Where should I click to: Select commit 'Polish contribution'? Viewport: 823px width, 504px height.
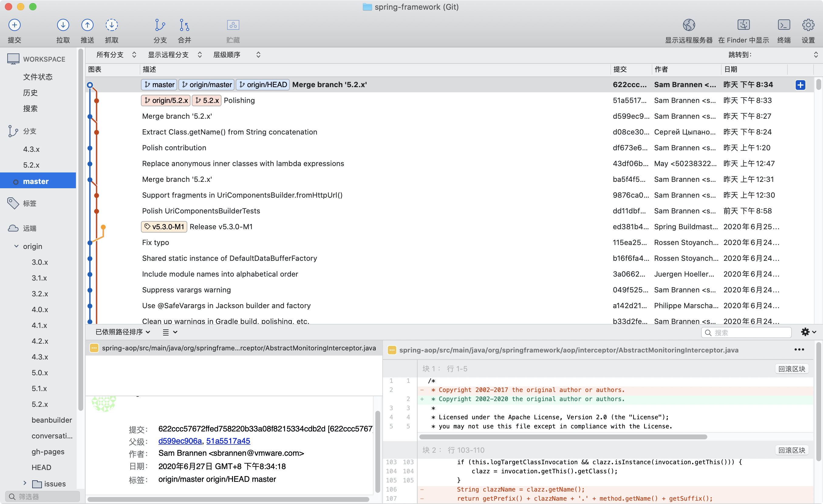pyautogui.click(x=449, y=148)
